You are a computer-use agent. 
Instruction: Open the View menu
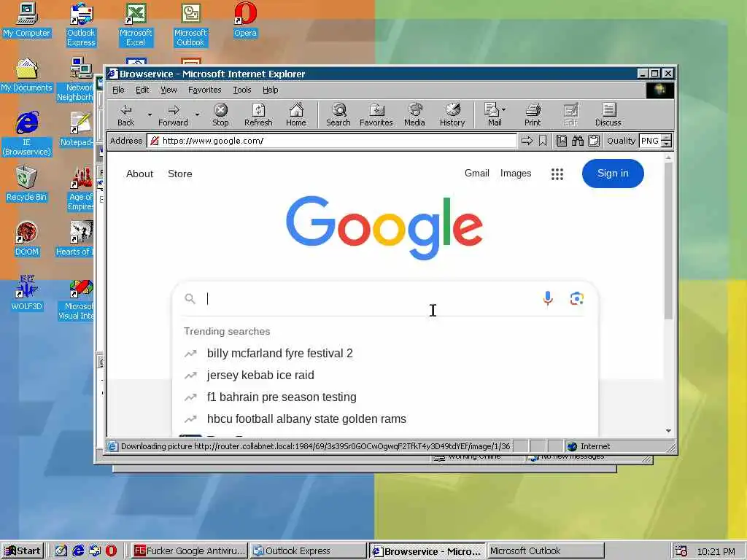[x=169, y=90]
